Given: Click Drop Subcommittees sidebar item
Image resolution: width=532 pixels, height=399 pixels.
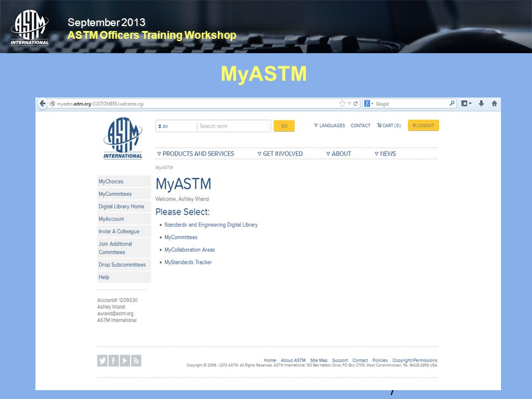Looking at the screenshot, I should (124, 265).
